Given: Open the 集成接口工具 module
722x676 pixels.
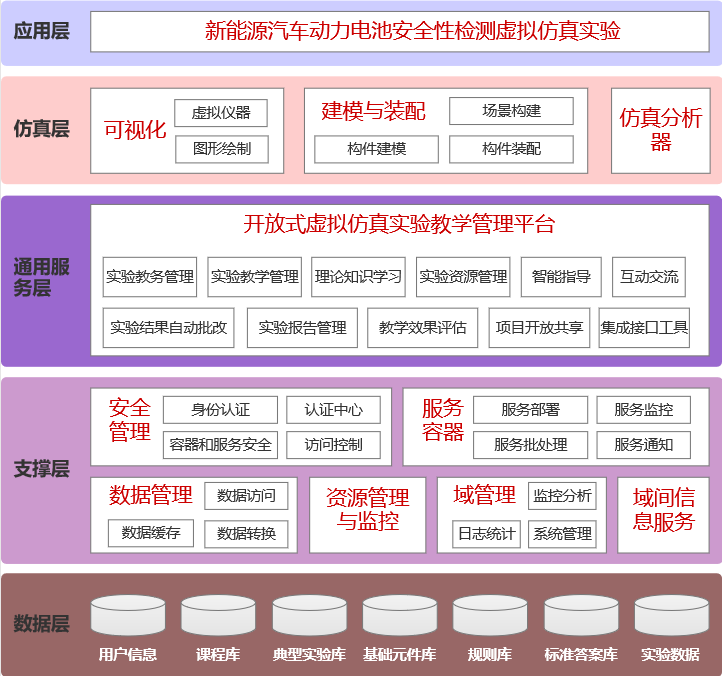Looking at the screenshot, I should [x=644, y=328].
